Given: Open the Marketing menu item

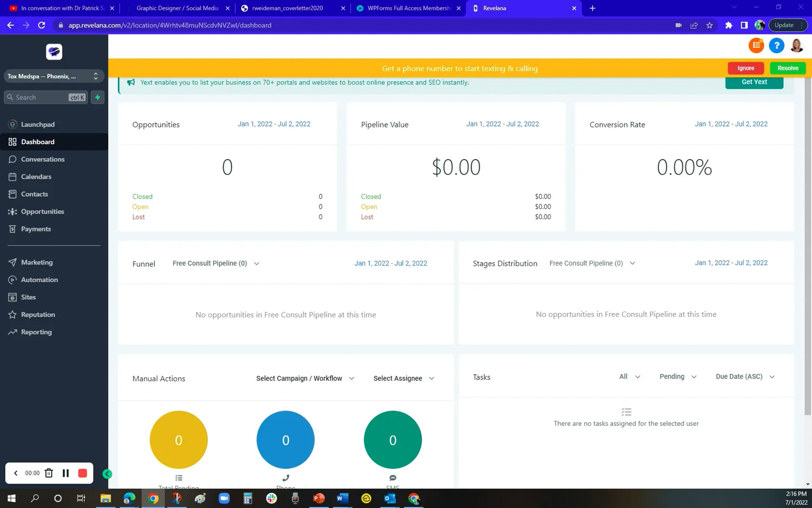Looking at the screenshot, I should tap(37, 262).
